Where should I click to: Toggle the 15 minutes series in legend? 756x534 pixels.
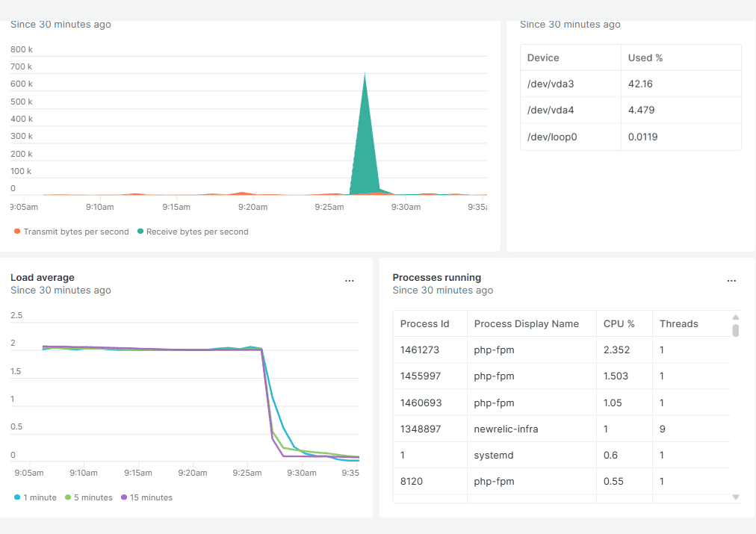(146, 497)
